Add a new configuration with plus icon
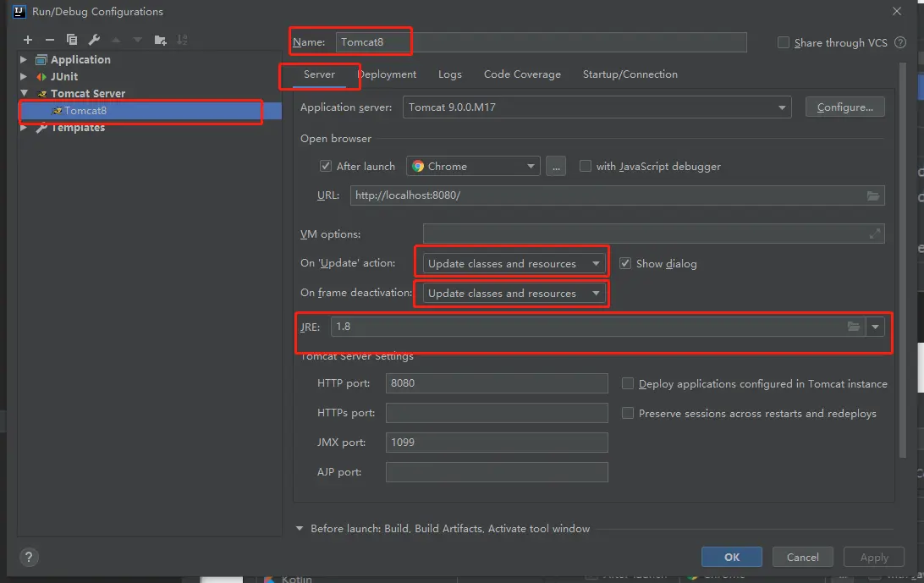This screenshot has width=924, height=583. tap(28, 40)
